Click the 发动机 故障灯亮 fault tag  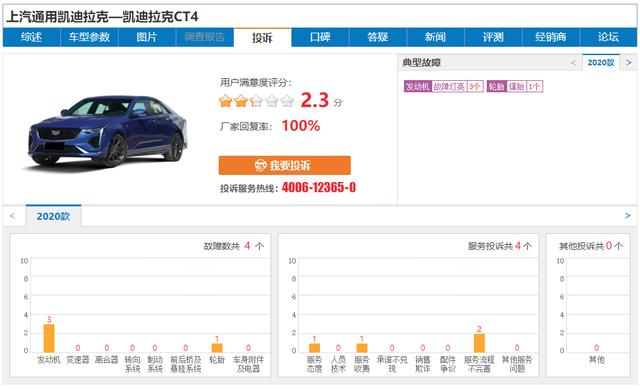444,86
